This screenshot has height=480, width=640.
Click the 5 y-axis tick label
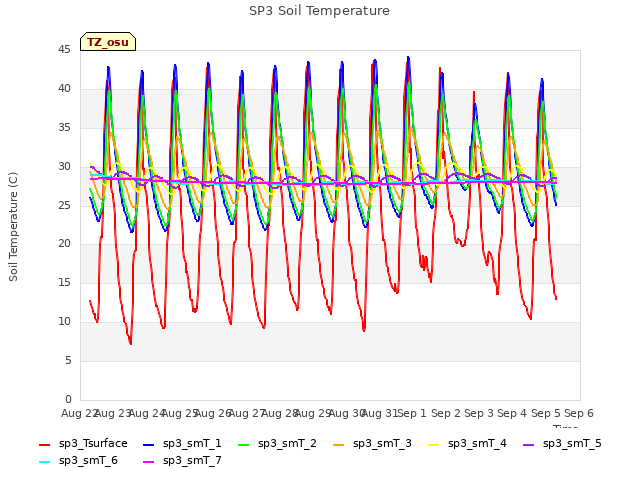click(68, 360)
